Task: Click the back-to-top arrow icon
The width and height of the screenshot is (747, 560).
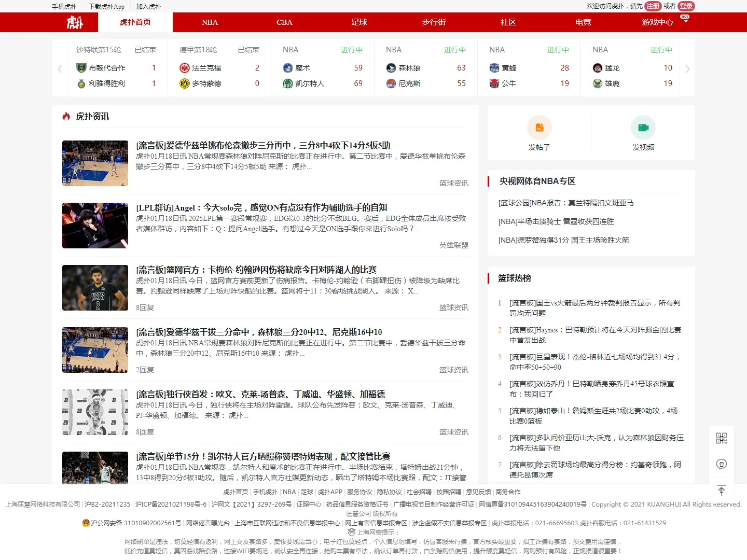Action: point(722,490)
